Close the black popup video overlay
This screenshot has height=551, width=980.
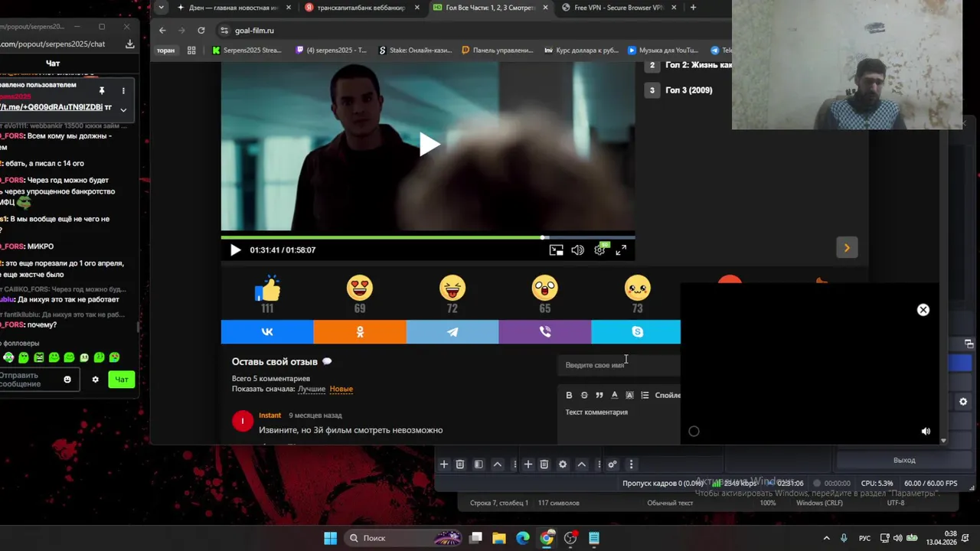pyautogui.click(x=923, y=310)
